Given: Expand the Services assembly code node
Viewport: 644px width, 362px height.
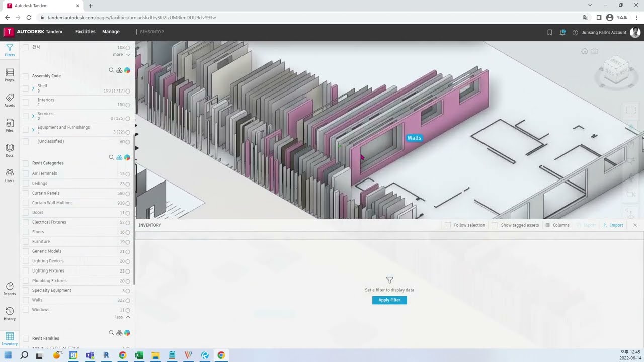Looking at the screenshot, I should pos(33,116).
